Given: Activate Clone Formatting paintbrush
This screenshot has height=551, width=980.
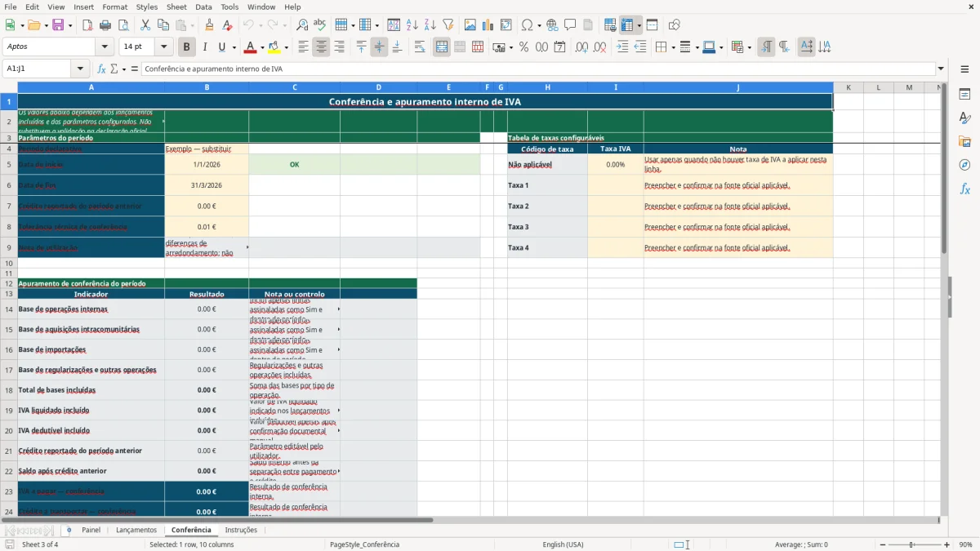Looking at the screenshot, I should pos(210,25).
